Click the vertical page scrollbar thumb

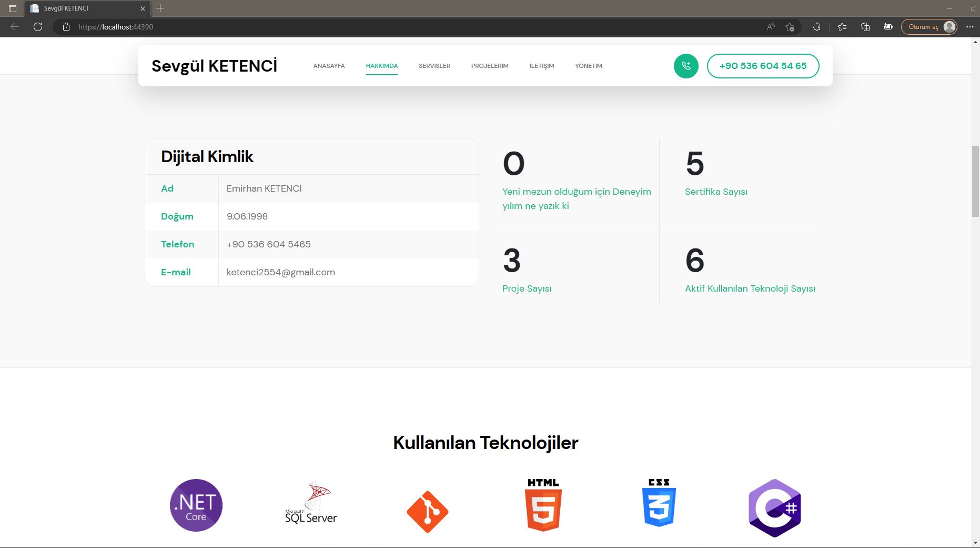tap(975, 181)
